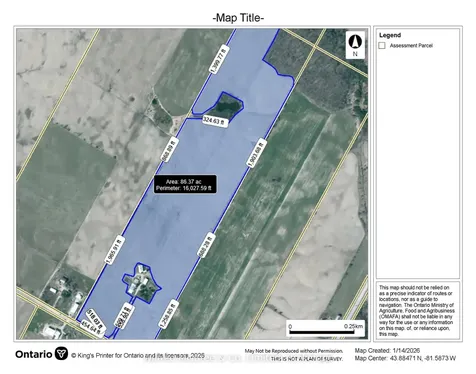Click the outlined farmstead buildings inside the parcel
Screen dimensions: 476x374
click(142, 283)
